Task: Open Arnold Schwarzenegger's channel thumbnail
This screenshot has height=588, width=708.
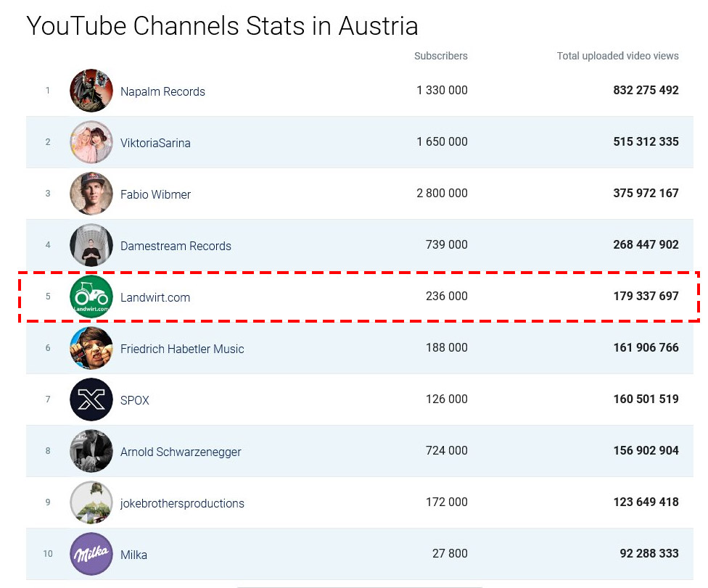Action: coord(91,451)
